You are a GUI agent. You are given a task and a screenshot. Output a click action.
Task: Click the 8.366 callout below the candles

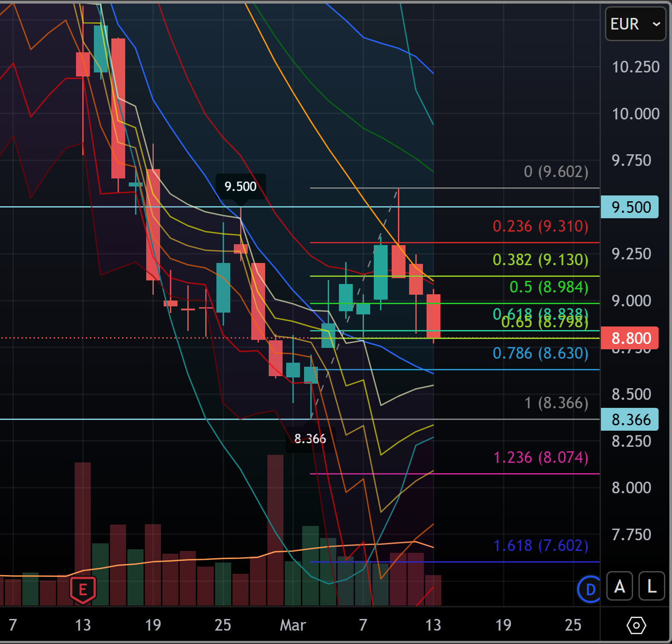pyautogui.click(x=310, y=439)
